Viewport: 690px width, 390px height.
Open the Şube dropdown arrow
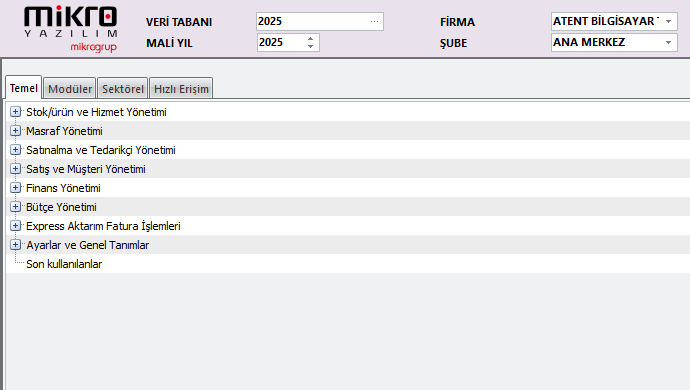point(668,43)
